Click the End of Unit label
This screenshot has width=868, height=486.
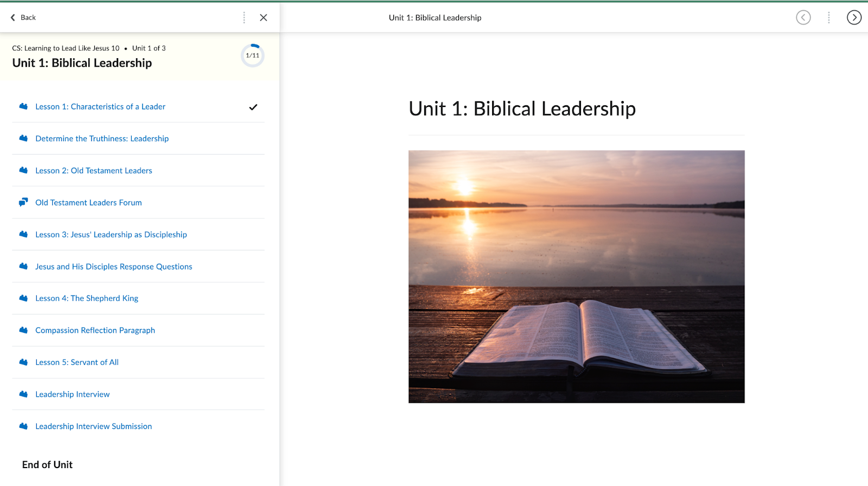[x=47, y=465]
